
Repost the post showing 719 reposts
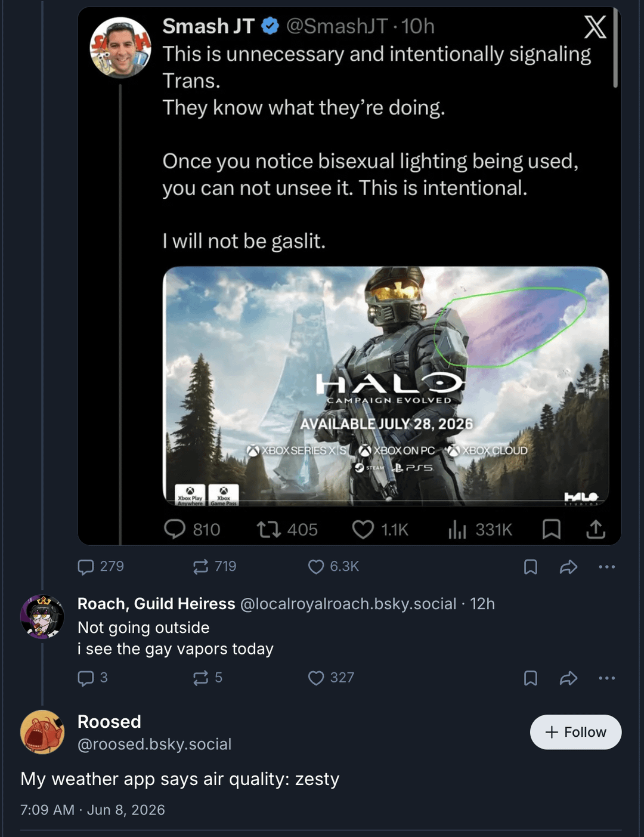click(215, 566)
